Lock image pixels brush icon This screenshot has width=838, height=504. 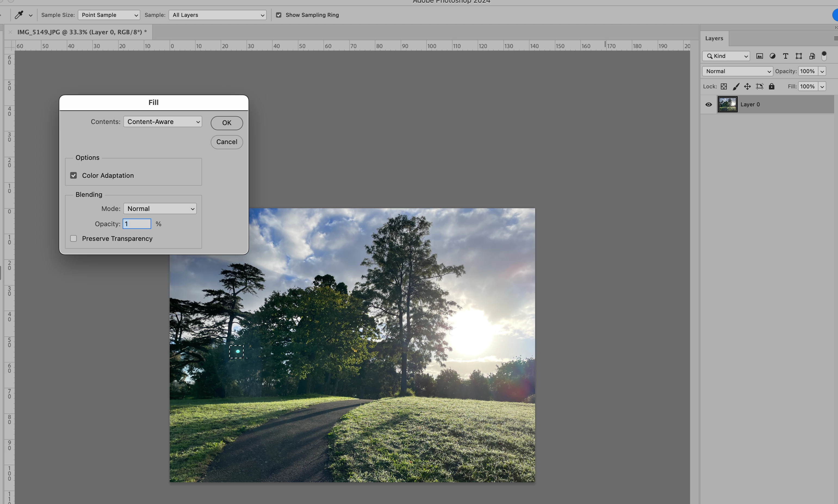click(736, 86)
